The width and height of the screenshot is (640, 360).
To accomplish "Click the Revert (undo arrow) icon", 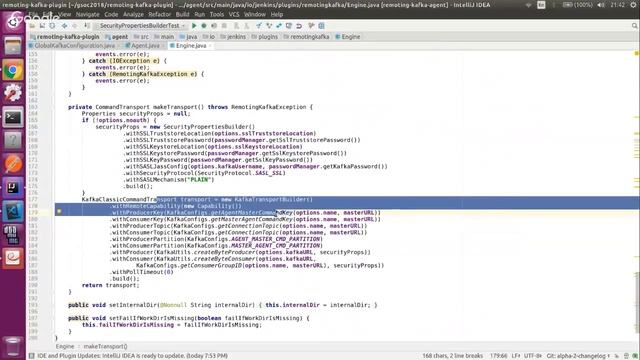I will 299,26.
